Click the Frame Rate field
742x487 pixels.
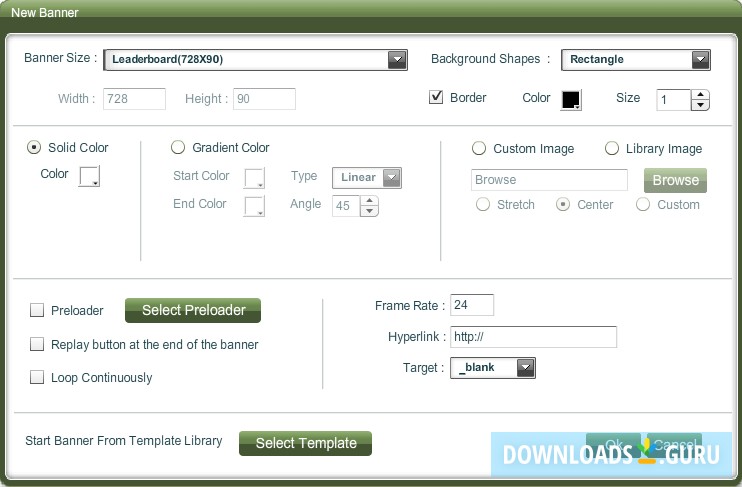[x=472, y=305]
